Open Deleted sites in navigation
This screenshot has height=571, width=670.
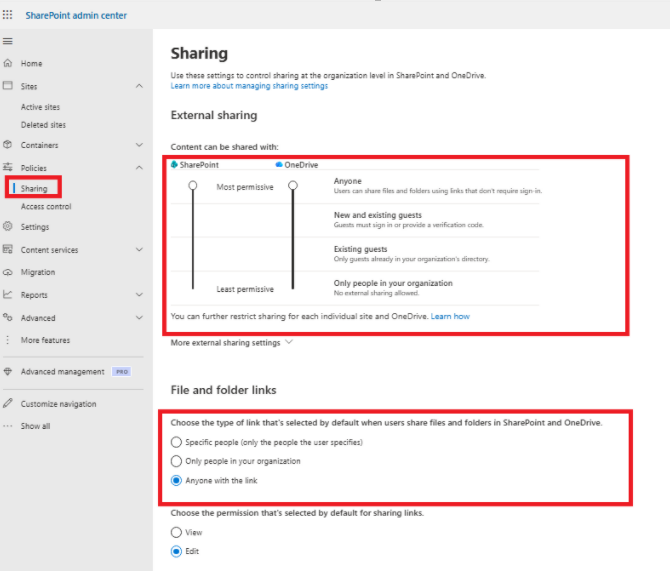[43, 125]
